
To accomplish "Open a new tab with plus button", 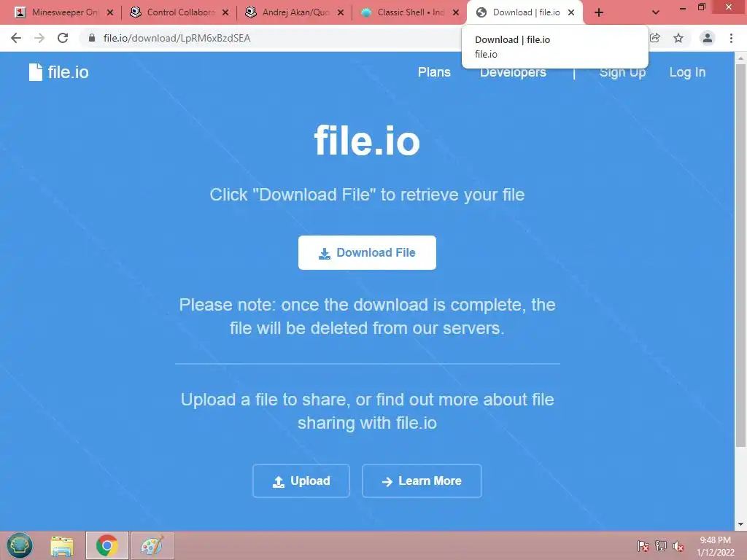I will 599,12.
